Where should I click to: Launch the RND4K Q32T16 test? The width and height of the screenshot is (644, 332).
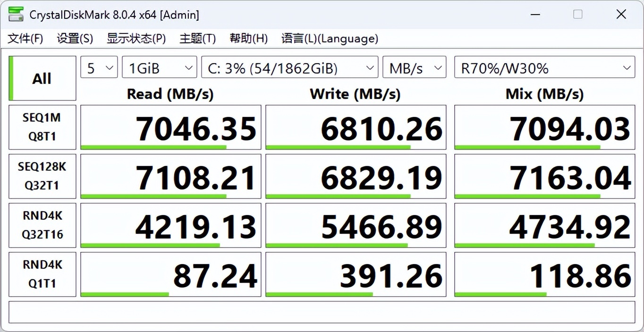[42, 225]
